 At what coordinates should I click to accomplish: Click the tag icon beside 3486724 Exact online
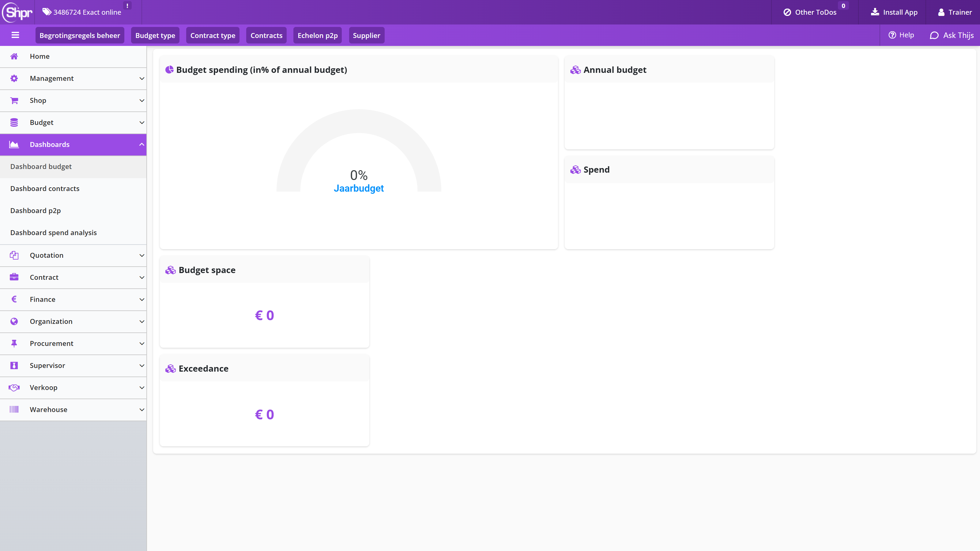(x=47, y=12)
